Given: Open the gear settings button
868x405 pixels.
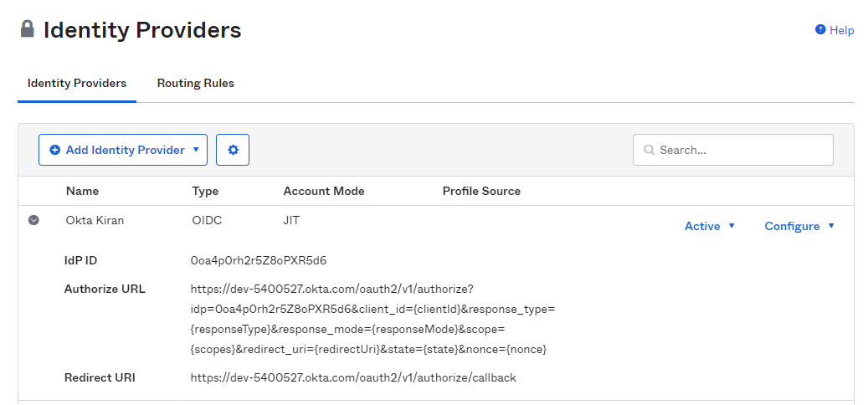Looking at the screenshot, I should (x=233, y=150).
